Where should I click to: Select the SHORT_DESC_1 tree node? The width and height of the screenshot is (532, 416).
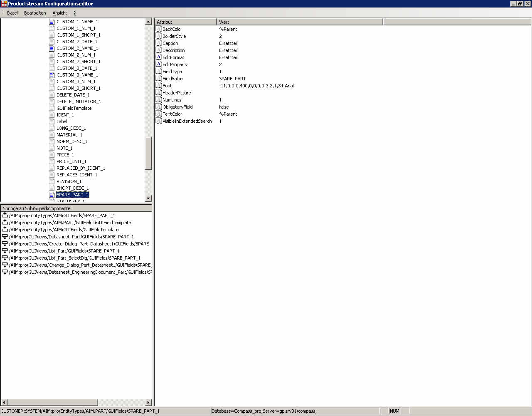[73, 188]
